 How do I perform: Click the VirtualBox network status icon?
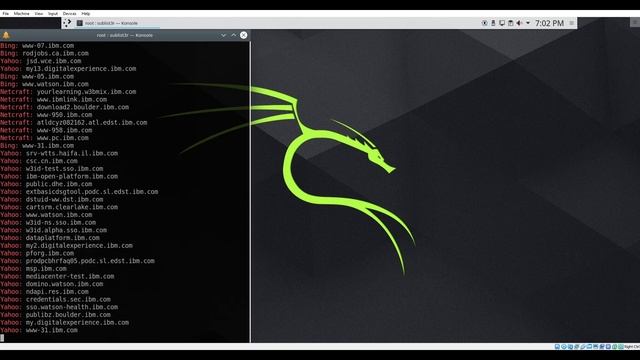[576, 347]
